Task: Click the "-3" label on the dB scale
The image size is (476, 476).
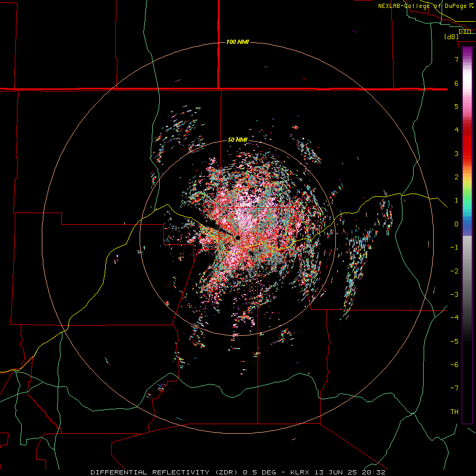Action: (x=454, y=295)
